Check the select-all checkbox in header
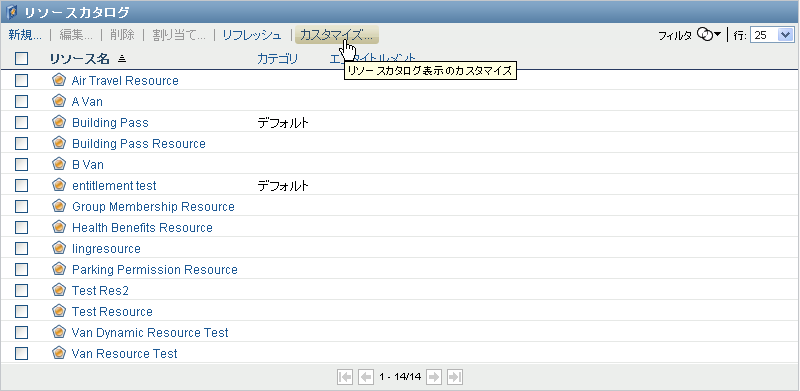Viewport: 800px width, 391px height. click(21, 59)
